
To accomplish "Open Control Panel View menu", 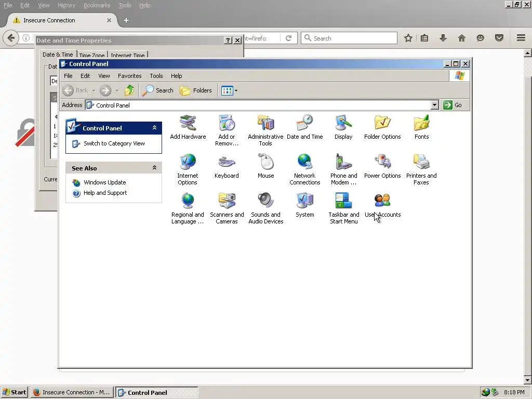I will (104, 76).
